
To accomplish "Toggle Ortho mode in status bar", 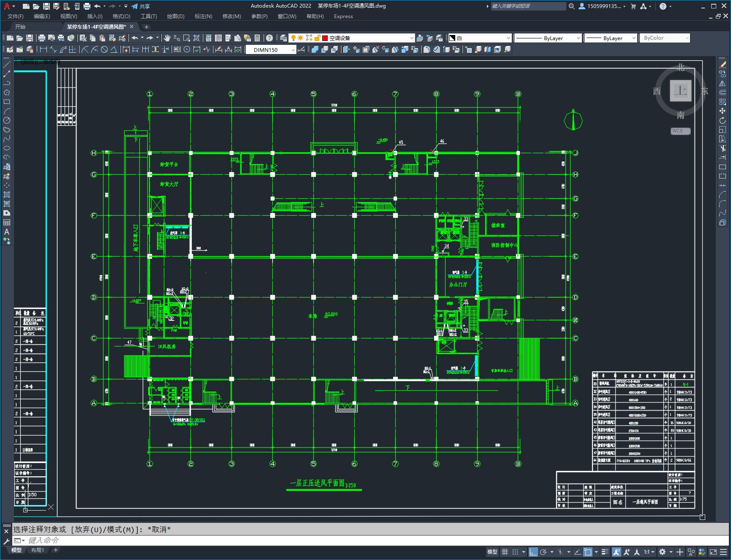I will (533, 552).
